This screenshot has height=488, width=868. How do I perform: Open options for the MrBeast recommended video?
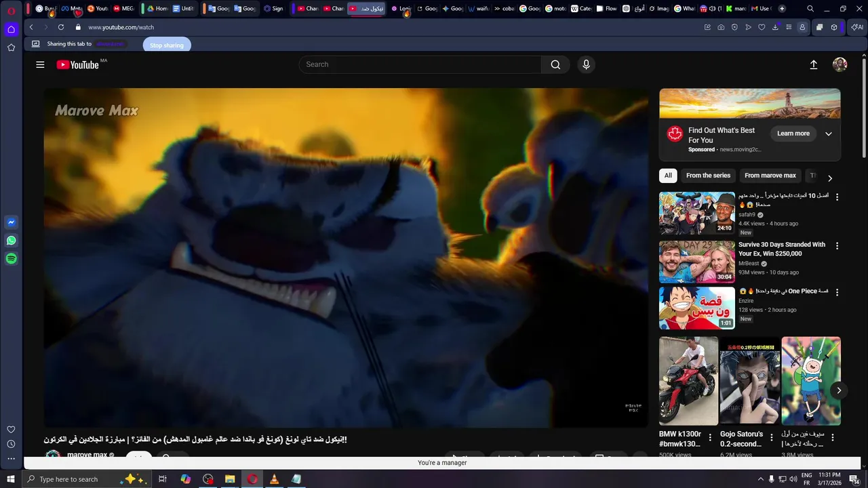(837, 246)
